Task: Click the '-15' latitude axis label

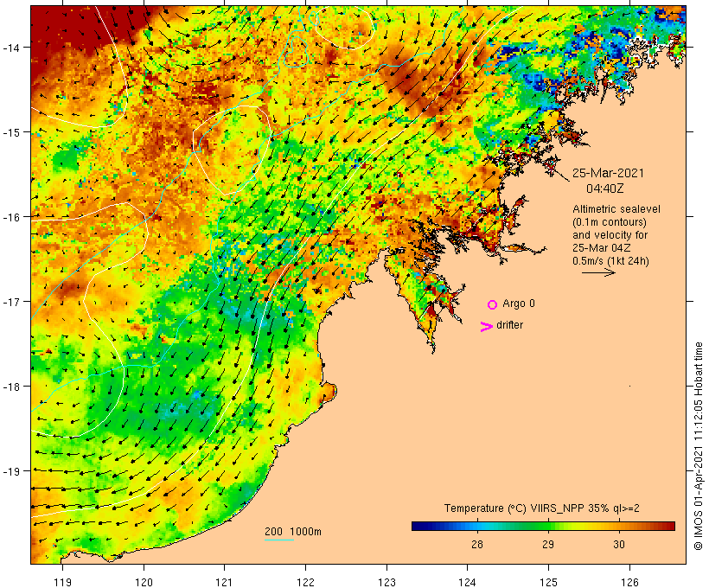Action: [11, 132]
